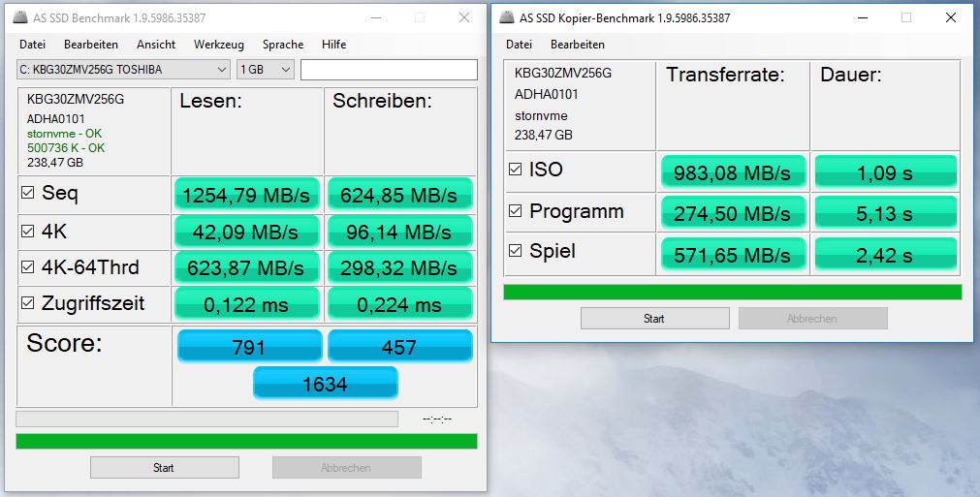Minimize the AS SSD Kopier-Benchmark window
Viewport: 980px width, 497px height.
(863, 17)
